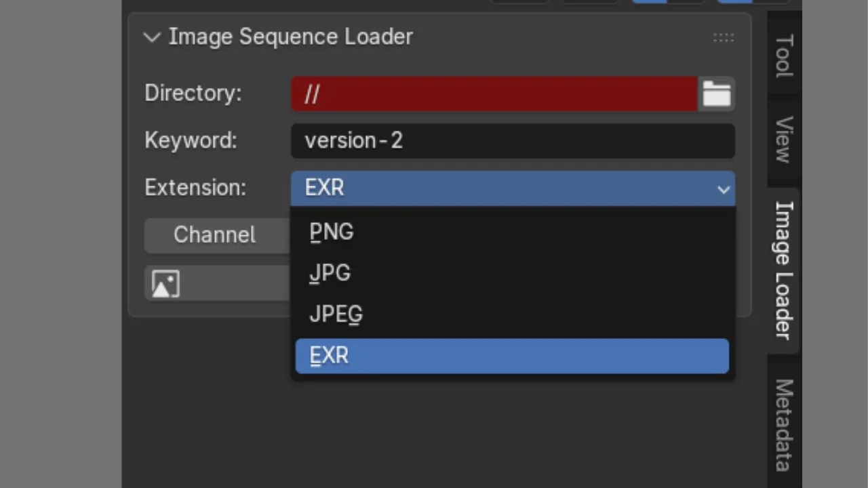Edit the Keyword field showing version-2

(513, 140)
